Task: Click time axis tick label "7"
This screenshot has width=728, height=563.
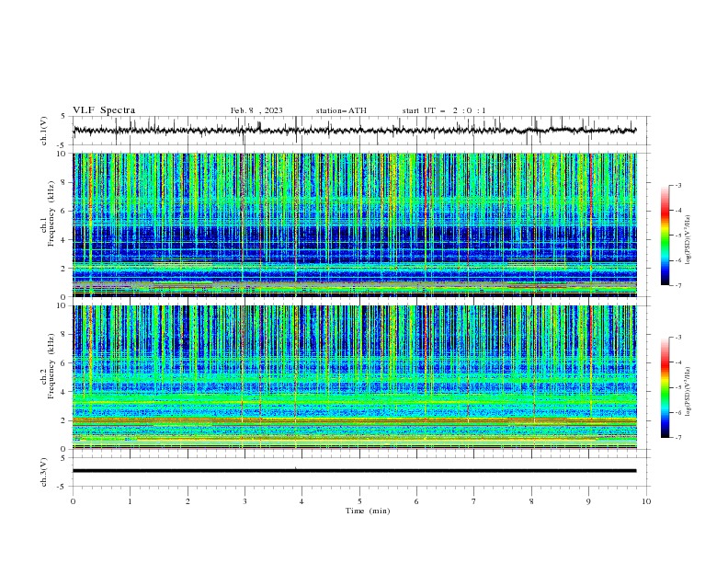Action: pyautogui.click(x=474, y=501)
